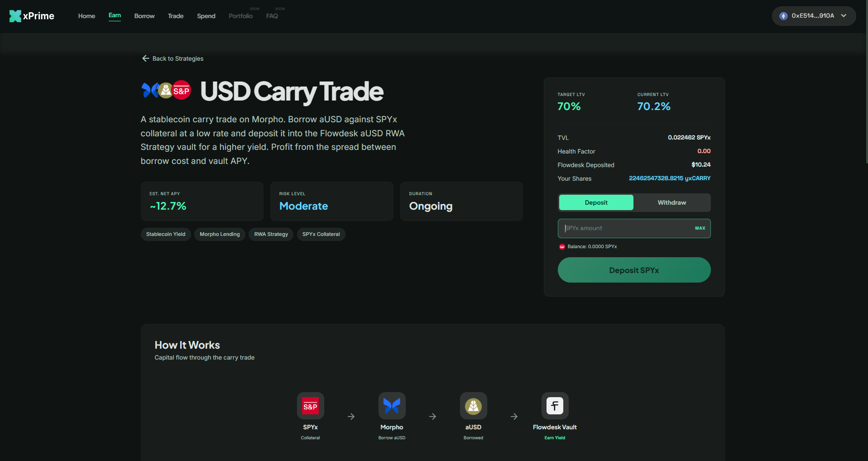The height and width of the screenshot is (461, 868).
Task: Open the wallet address dropdown chevron
Action: pyautogui.click(x=844, y=16)
